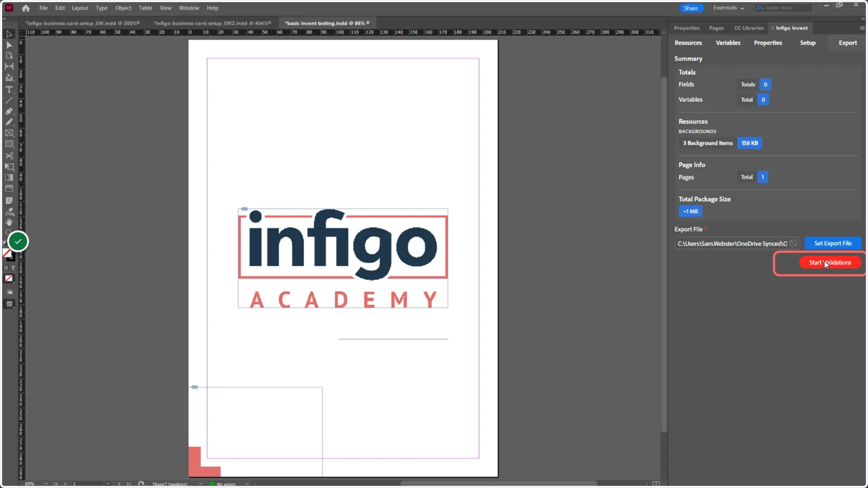Screen dimensions: 868x488
Task: Open the Export tab in Infigo Invent
Action: pos(848,43)
